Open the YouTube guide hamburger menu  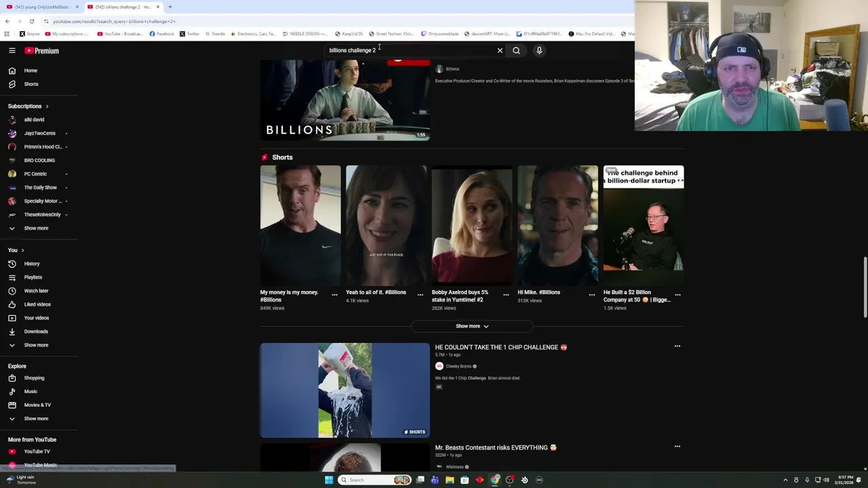coord(12,50)
